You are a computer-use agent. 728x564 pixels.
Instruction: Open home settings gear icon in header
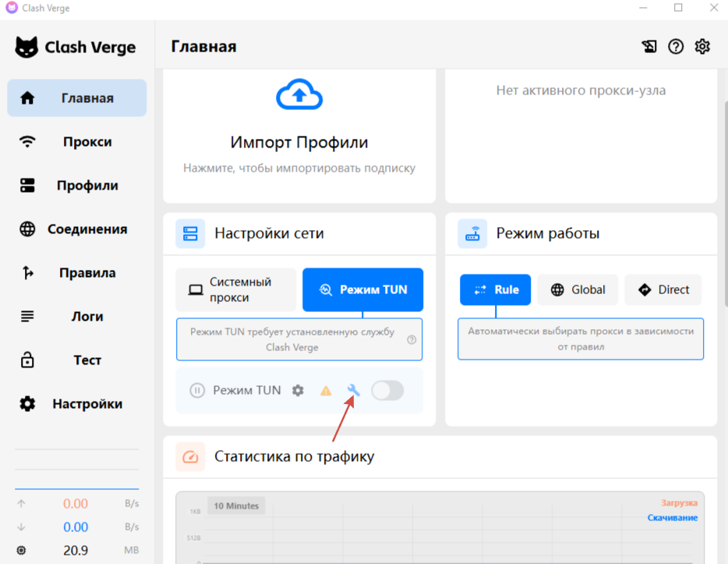tap(702, 47)
